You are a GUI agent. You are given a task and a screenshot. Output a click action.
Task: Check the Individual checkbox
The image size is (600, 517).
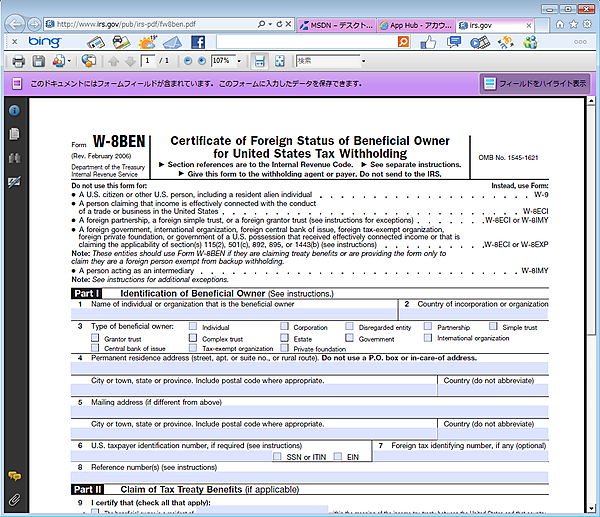(193, 326)
